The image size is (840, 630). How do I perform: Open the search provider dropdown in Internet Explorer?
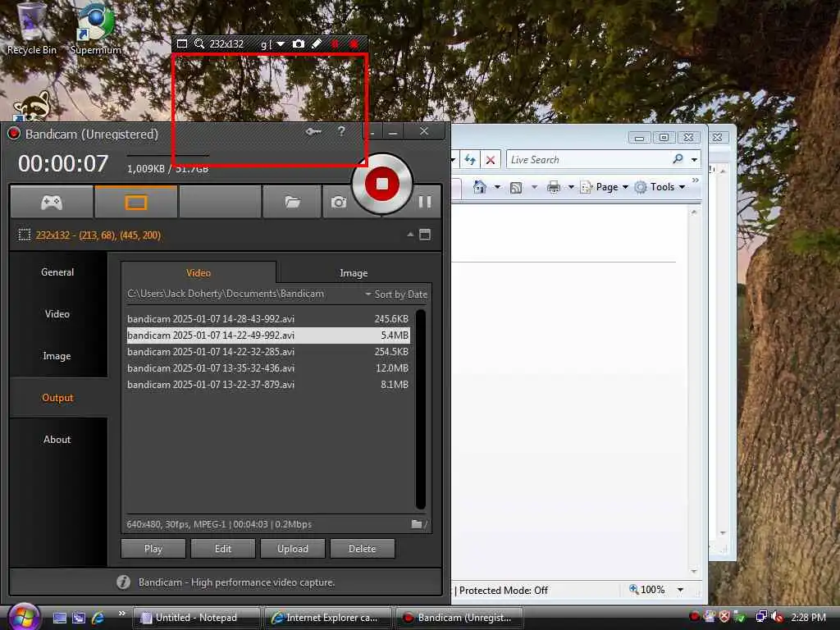(x=694, y=160)
